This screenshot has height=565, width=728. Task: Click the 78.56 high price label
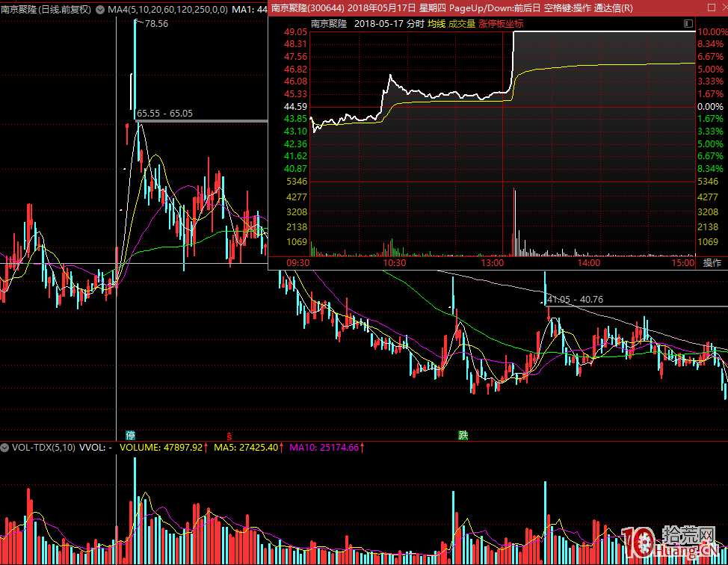[x=156, y=24]
